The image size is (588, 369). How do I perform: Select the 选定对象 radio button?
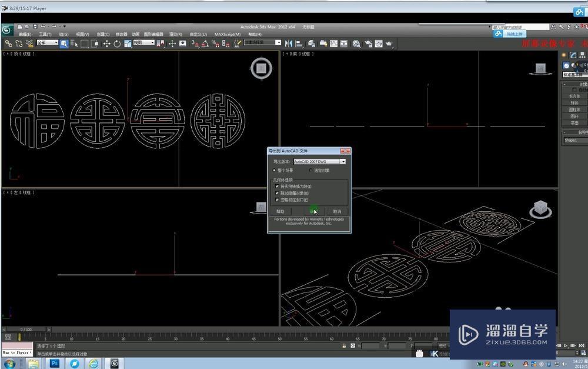coord(311,171)
